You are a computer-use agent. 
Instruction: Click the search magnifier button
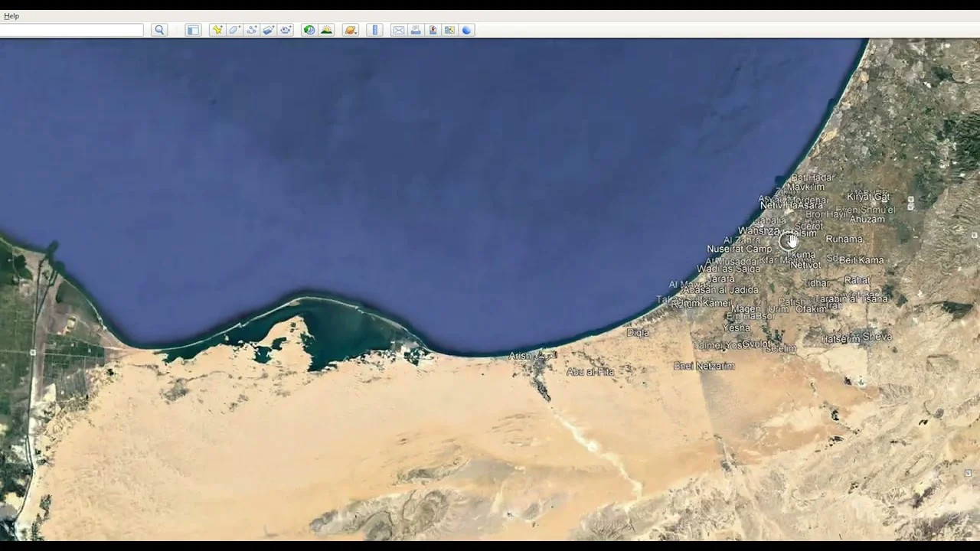tap(159, 30)
